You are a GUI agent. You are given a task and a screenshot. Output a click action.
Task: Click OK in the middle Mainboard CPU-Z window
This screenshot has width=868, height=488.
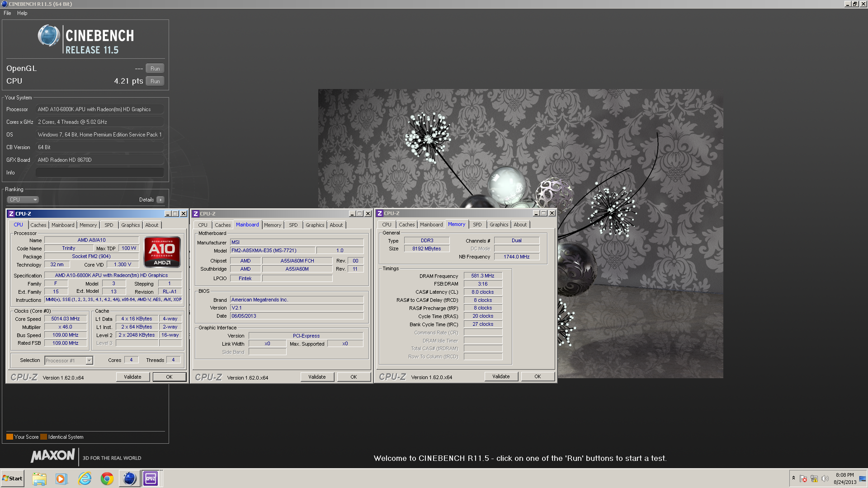click(x=354, y=377)
